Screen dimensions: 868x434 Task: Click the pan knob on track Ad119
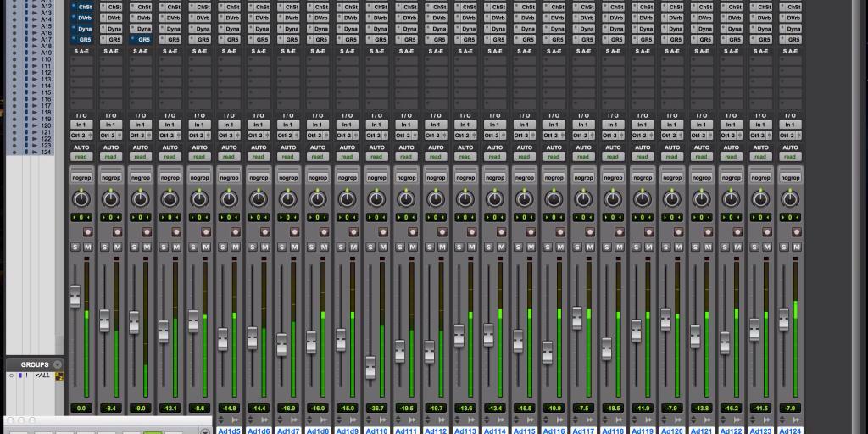(643, 198)
